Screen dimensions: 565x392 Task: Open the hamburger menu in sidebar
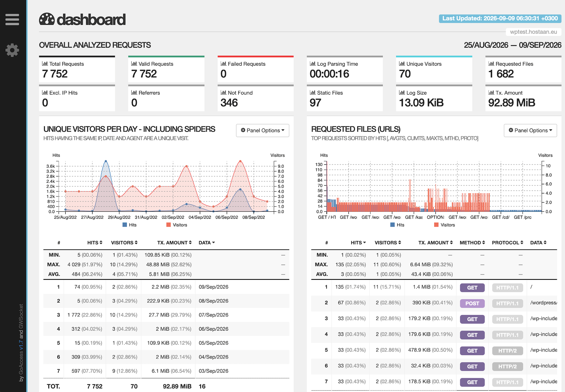(12, 19)
